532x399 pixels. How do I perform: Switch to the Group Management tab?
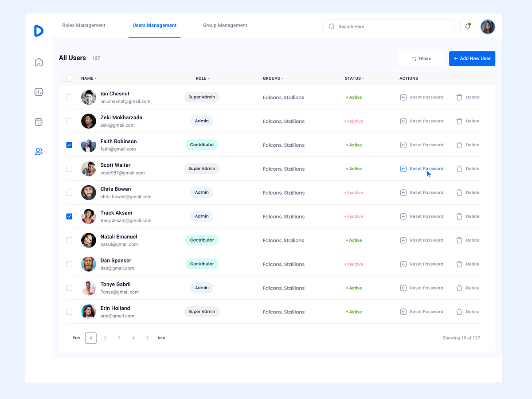point(225,25)
